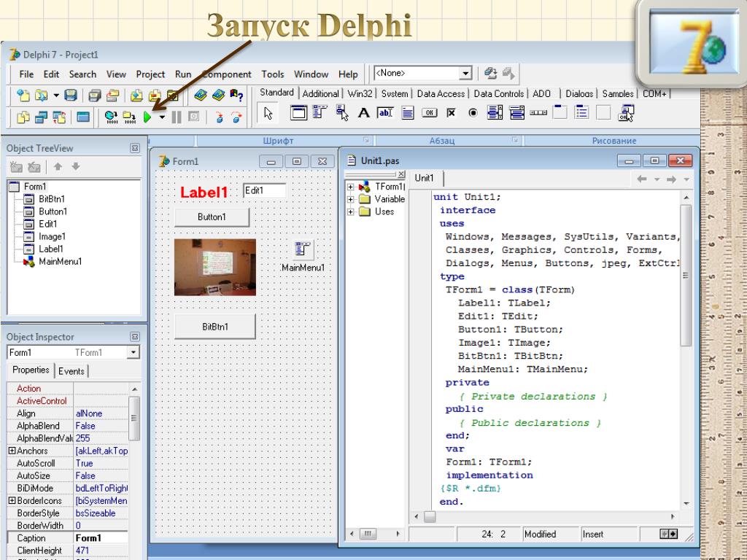This screenshot has height=560, width=747.
Task: Open the File menu
Action: pyautogui.click(x=26, y=74)
